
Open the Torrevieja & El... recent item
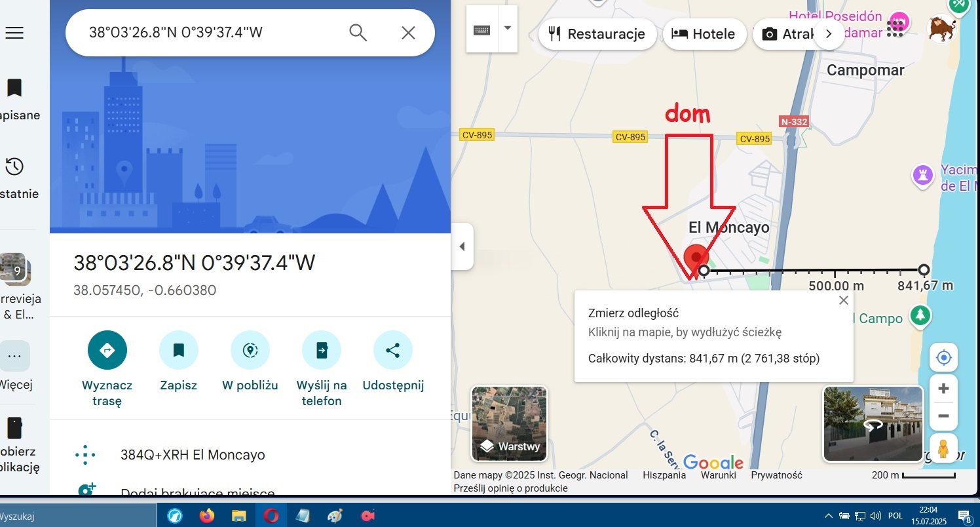14,286
